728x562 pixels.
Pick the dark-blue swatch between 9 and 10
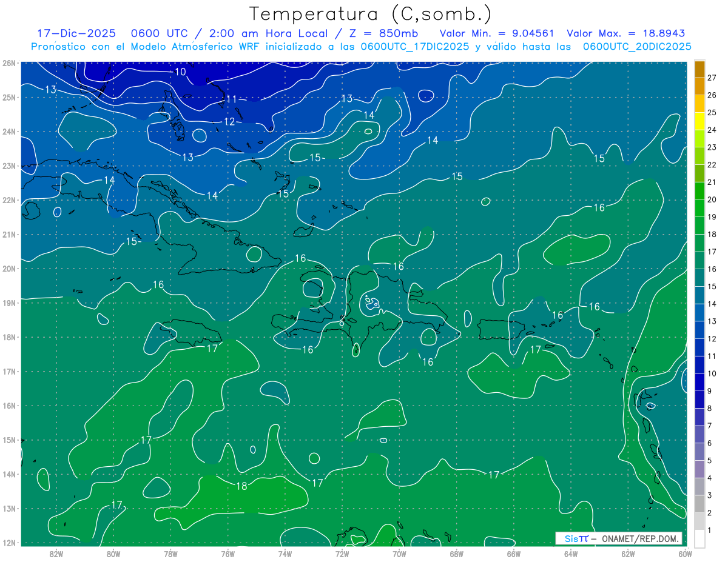click(699, 382)
